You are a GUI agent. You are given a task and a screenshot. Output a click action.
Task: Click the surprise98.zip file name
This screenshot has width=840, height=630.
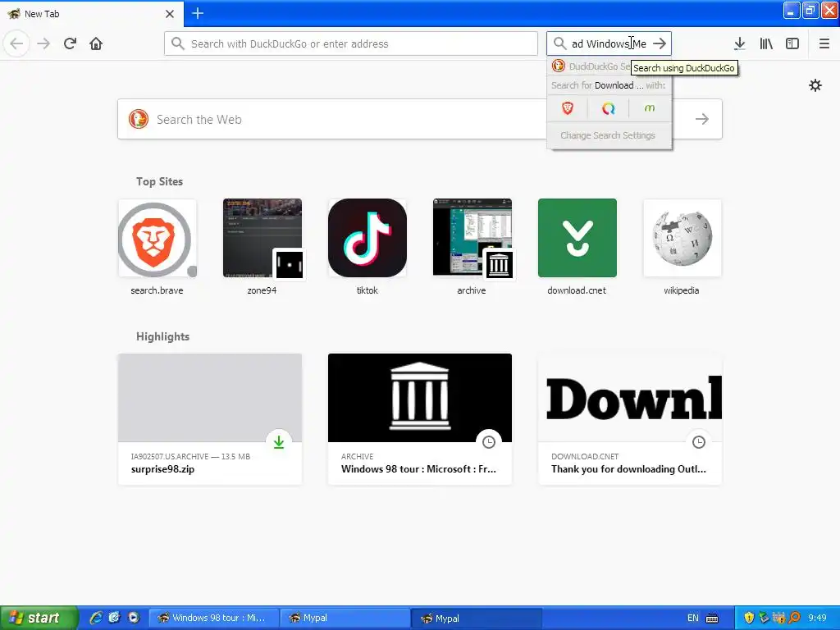[163, 469]
